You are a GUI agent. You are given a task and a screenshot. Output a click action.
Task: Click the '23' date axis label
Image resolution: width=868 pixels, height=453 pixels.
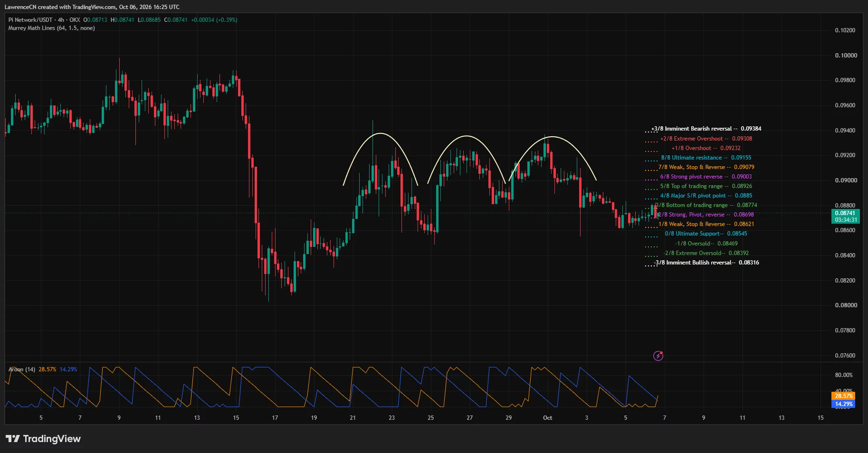tap(391, 418)
